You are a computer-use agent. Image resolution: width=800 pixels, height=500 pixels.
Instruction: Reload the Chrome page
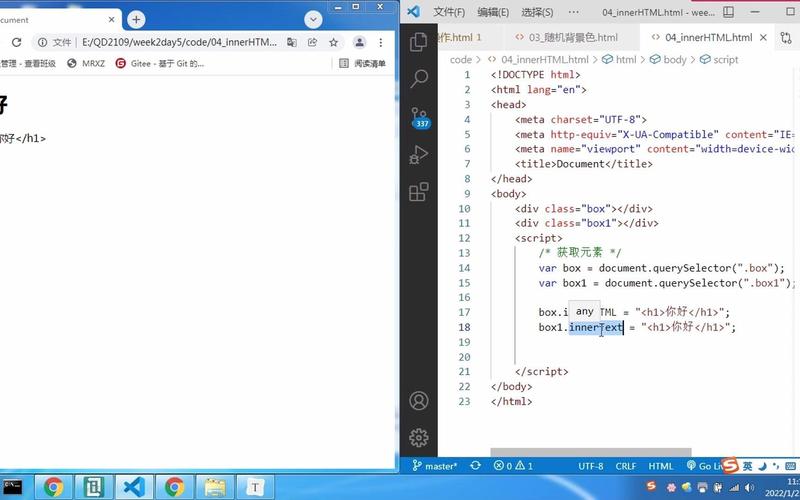(x=16, y=42)
